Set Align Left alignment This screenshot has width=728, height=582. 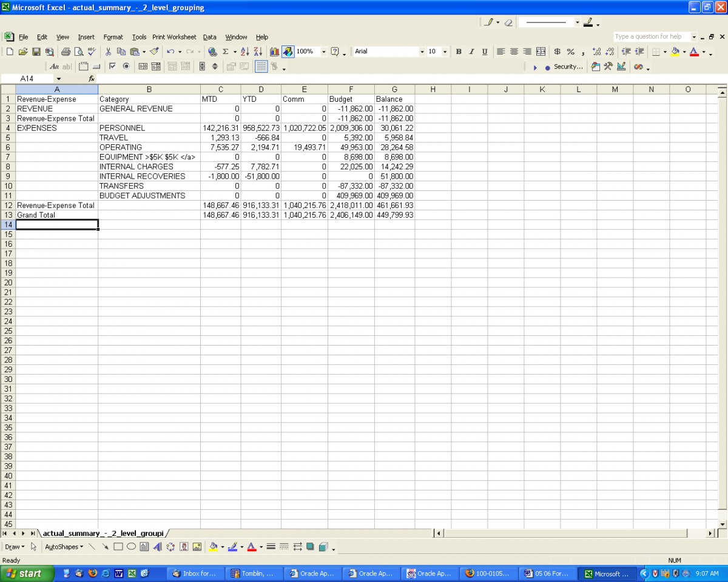click(500, 52)
